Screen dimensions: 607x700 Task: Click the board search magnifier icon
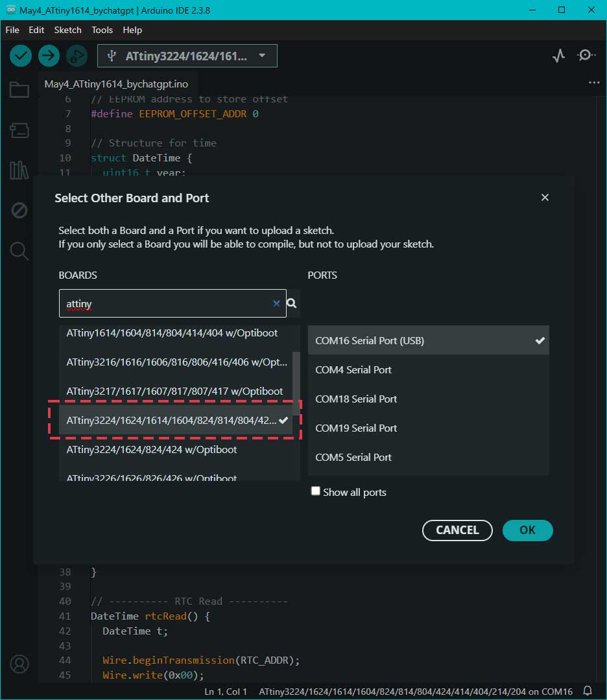coord(292,303)
